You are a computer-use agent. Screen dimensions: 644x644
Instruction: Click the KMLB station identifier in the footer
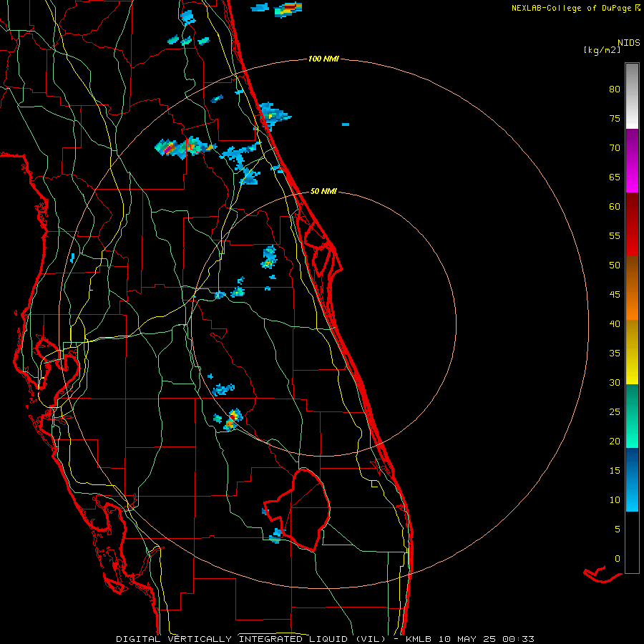pos(420,639)
